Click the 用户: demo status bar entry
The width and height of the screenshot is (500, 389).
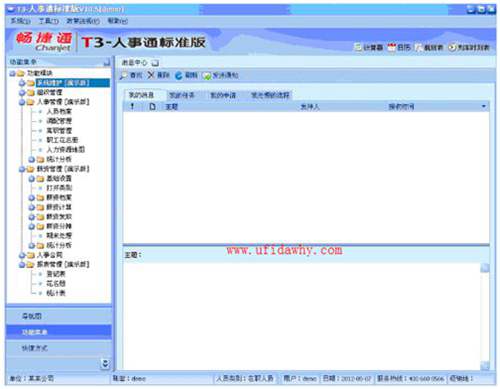(300, 378)
